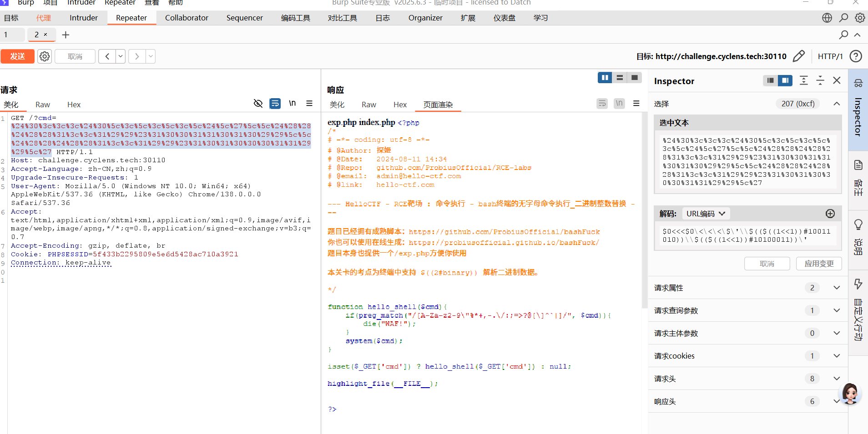Open the Organizer tab
Screen dimensions: 868x434
coord(425,18)
